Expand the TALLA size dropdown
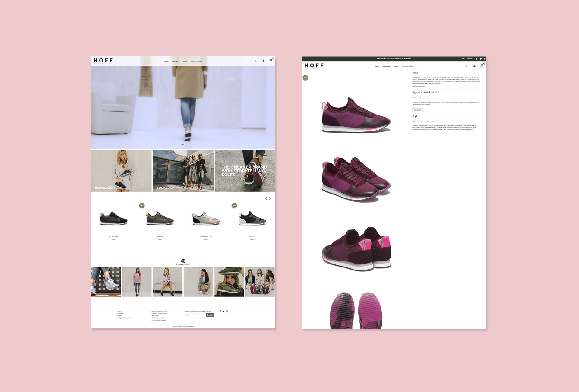Viewport: 579px width, 392px height. point(423,97)
